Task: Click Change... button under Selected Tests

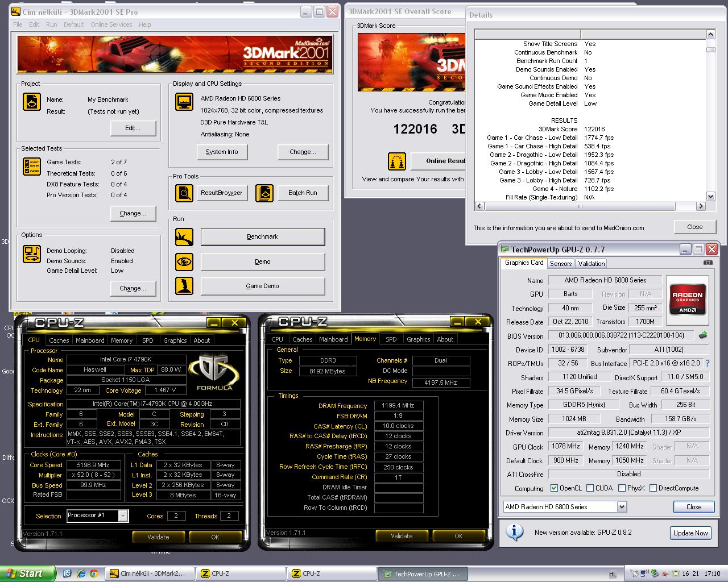Action: click(x=133, y=213)
